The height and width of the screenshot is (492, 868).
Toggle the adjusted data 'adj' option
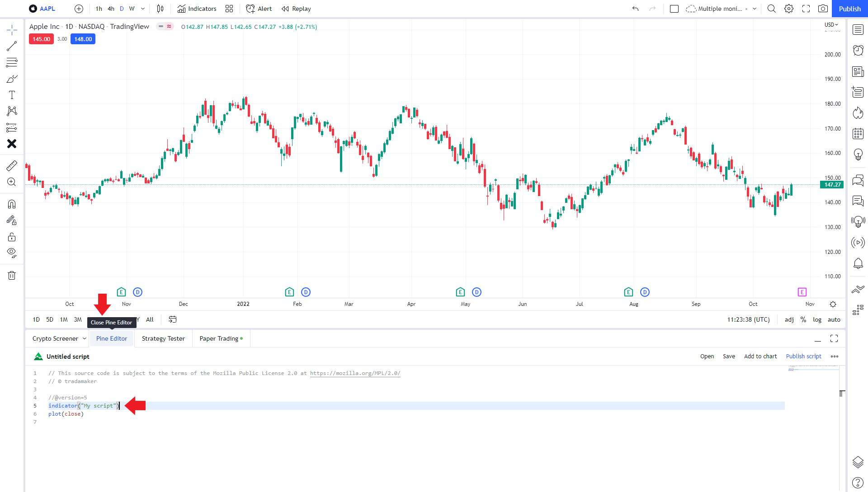tap(789, 319)
